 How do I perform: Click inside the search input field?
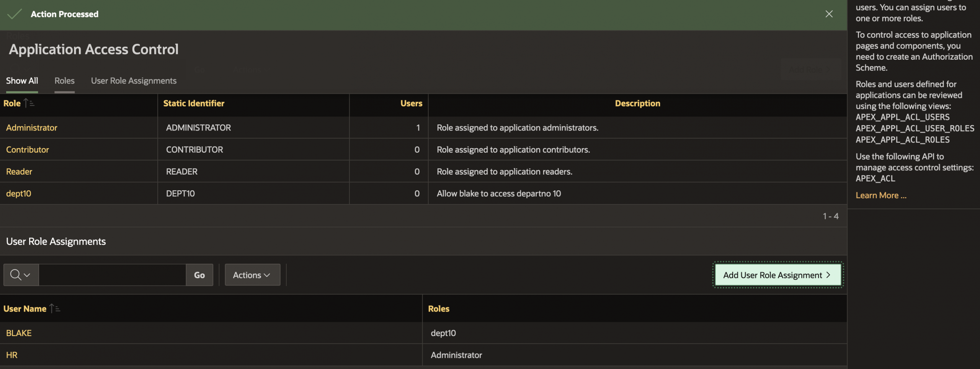[x=111, y=274]
